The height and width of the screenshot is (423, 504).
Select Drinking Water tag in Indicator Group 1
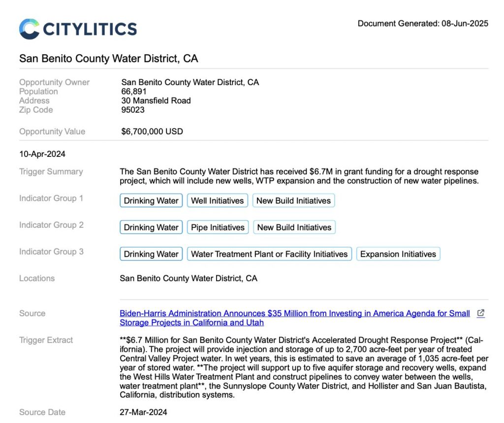(x=151, y=200)
